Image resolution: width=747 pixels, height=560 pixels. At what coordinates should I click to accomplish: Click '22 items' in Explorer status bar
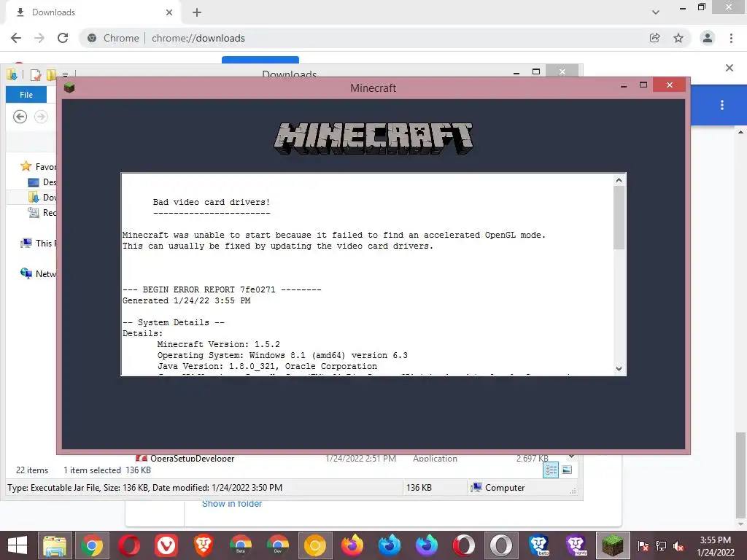click(x=32, y=470)
